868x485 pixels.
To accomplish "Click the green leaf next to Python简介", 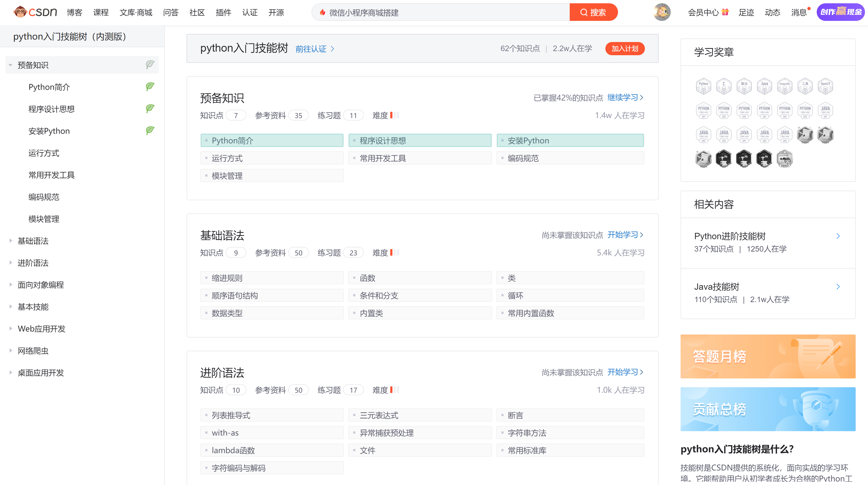I will (150, 87).
